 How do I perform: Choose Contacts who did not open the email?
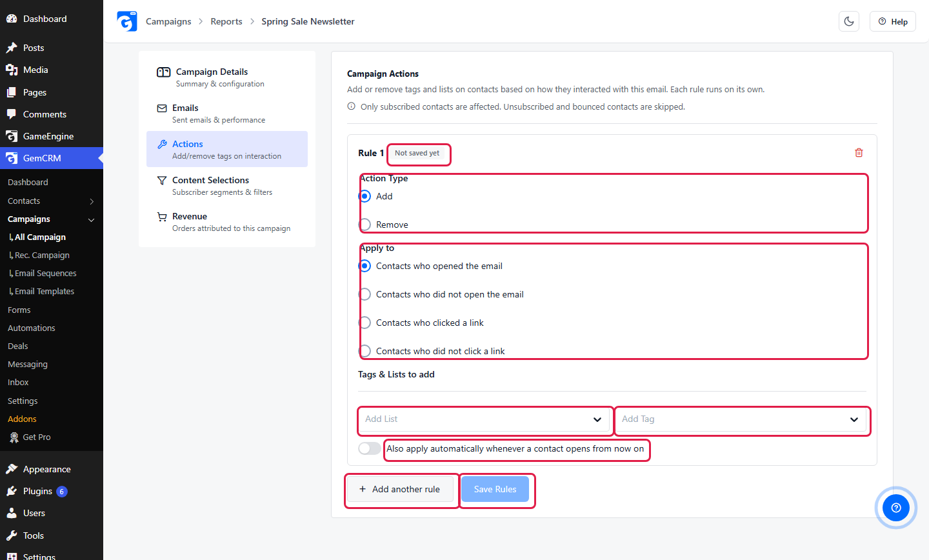[365, 294]
